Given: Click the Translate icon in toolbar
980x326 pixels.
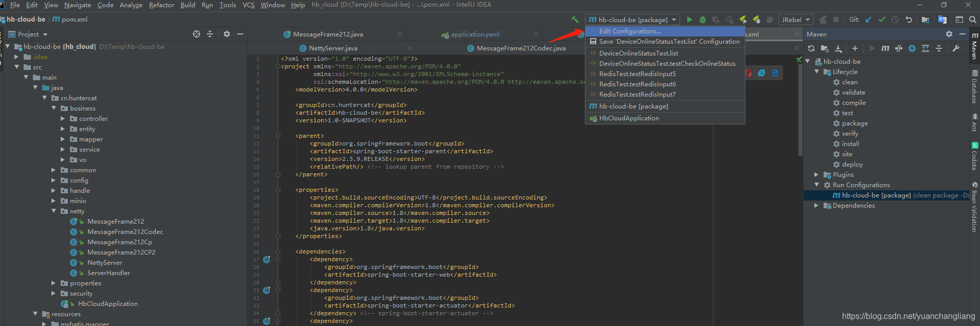Looking at the screenshot, I should coord(942,20).
